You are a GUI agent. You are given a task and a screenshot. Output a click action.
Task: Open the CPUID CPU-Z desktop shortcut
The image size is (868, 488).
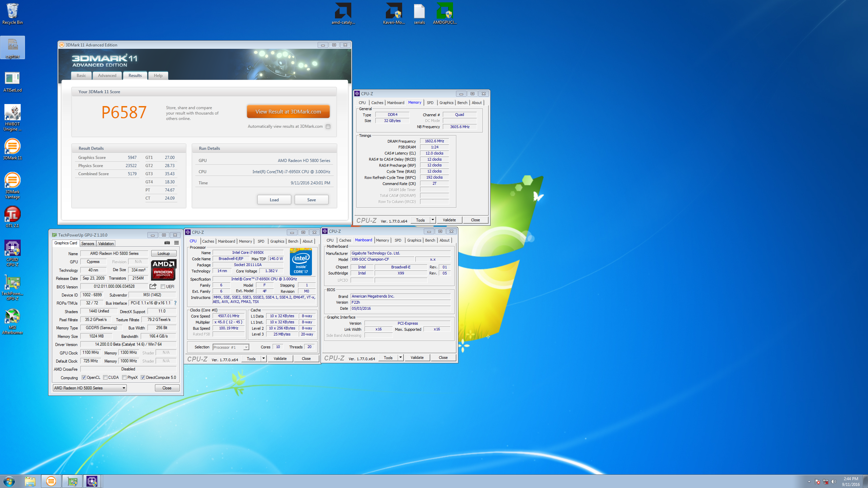click(x=13, y=253)
